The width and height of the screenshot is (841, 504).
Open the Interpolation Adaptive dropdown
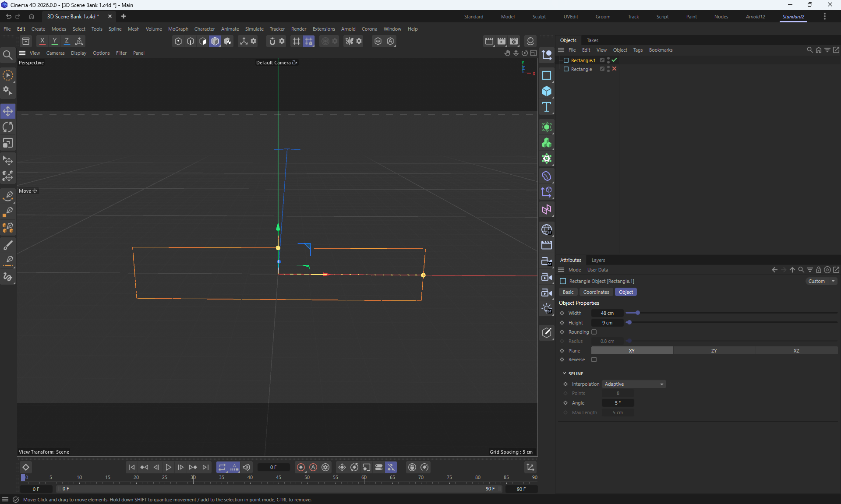[x=633, y=384]
